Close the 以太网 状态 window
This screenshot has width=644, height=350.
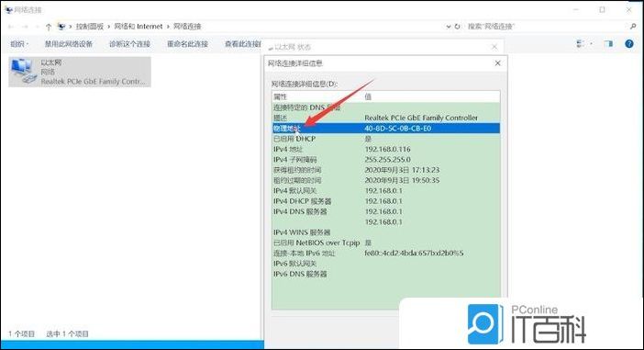494,47
